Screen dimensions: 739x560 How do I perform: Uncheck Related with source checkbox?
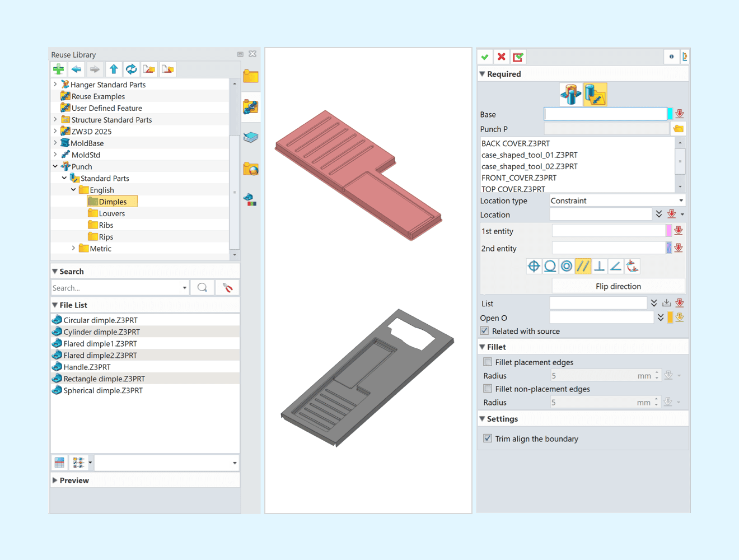pos(485,331)
